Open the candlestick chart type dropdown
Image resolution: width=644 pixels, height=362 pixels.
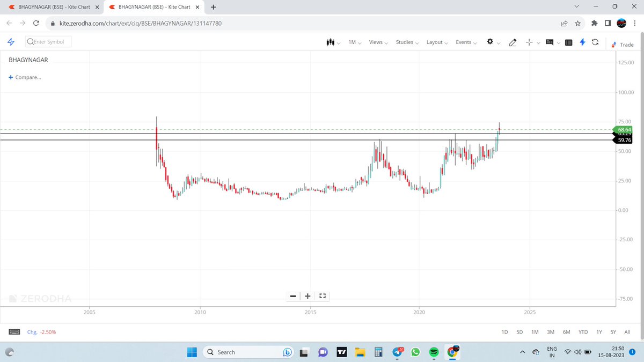[333, 42]
